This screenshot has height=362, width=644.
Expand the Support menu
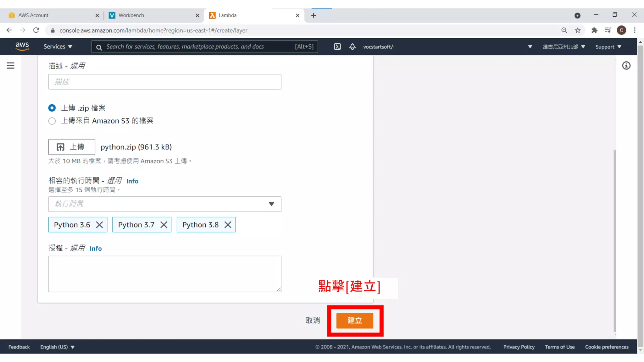click(608, 47)
